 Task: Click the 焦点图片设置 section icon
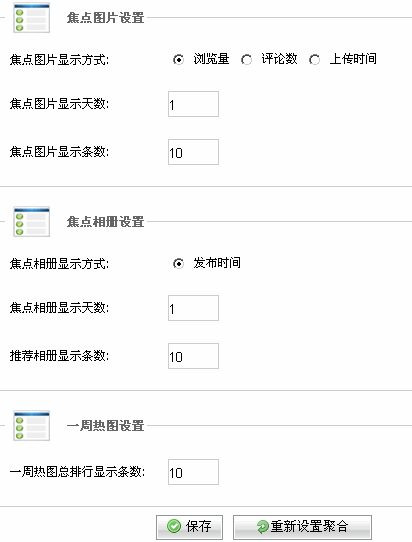[31, 17]
